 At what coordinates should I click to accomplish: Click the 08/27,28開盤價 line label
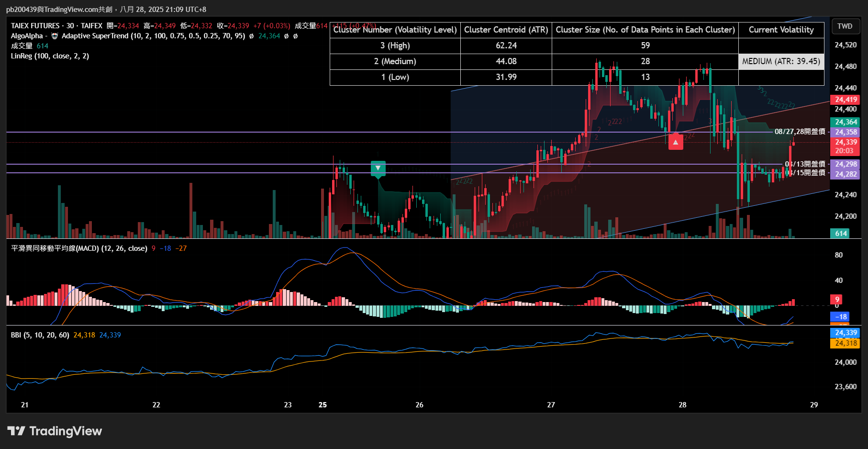tap(800, 132)
